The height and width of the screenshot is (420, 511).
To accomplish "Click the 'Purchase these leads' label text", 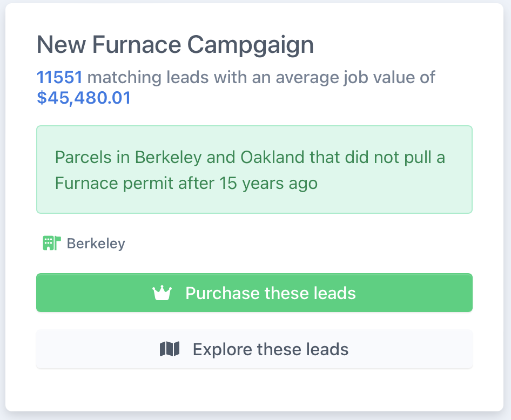I will coord(271,293).
